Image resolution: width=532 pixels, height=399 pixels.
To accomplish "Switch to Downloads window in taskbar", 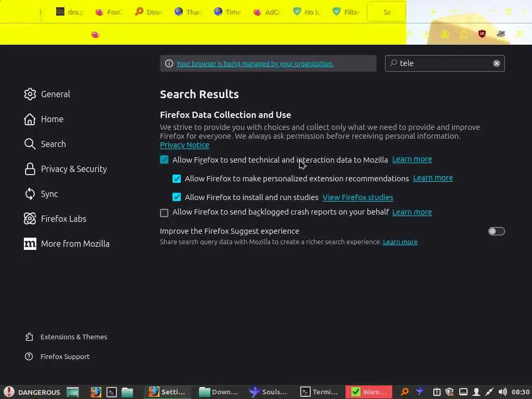I will click(x=218, y=392).
